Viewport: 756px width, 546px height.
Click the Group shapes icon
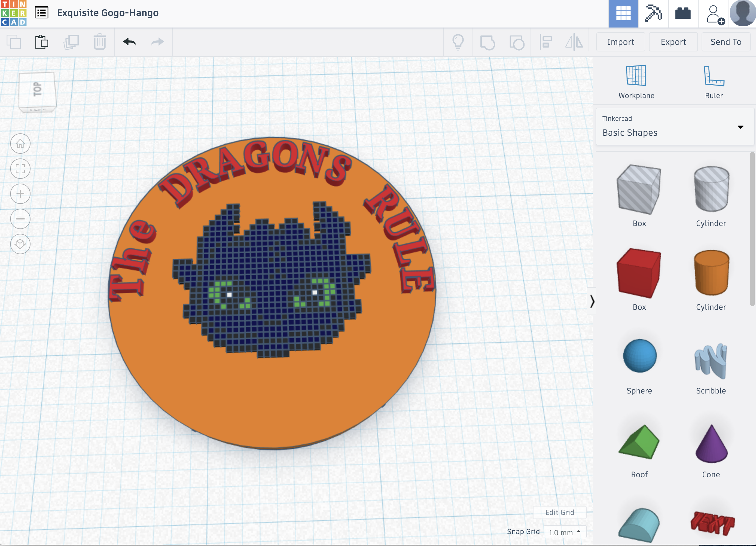coord(487,42)
